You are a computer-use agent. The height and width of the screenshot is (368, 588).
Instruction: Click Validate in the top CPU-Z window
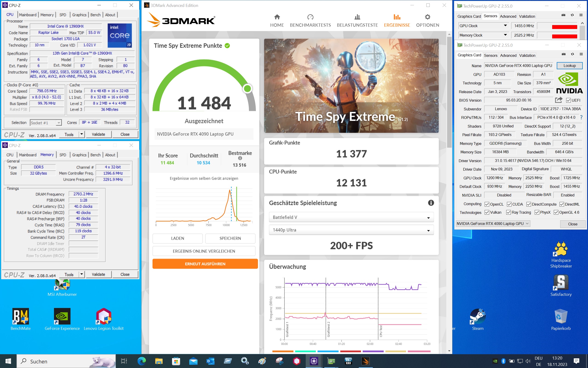click(98, 134)
